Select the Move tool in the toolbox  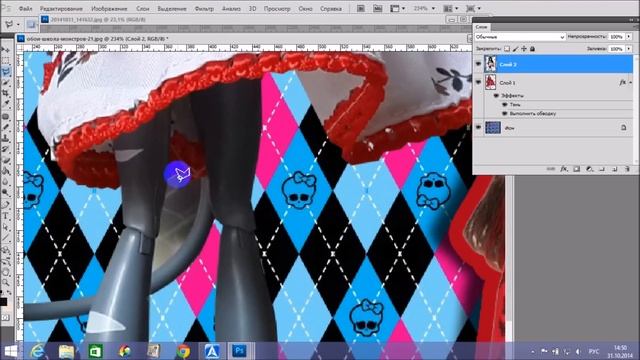(6, 49)
